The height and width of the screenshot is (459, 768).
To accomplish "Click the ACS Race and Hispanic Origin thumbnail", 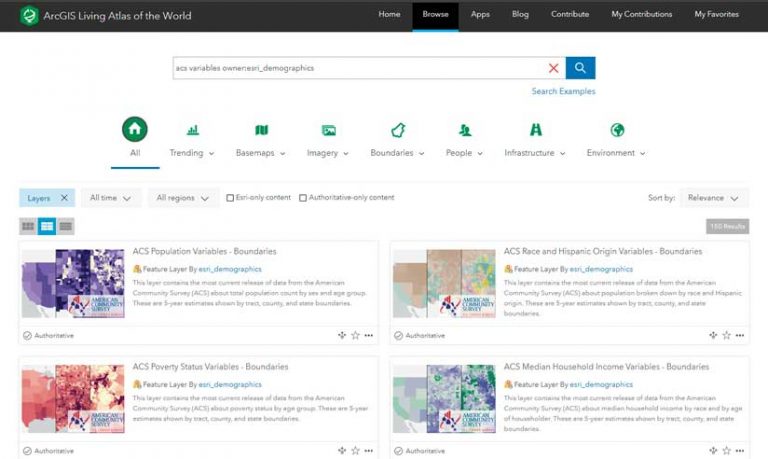I will (x=444, y=284).
